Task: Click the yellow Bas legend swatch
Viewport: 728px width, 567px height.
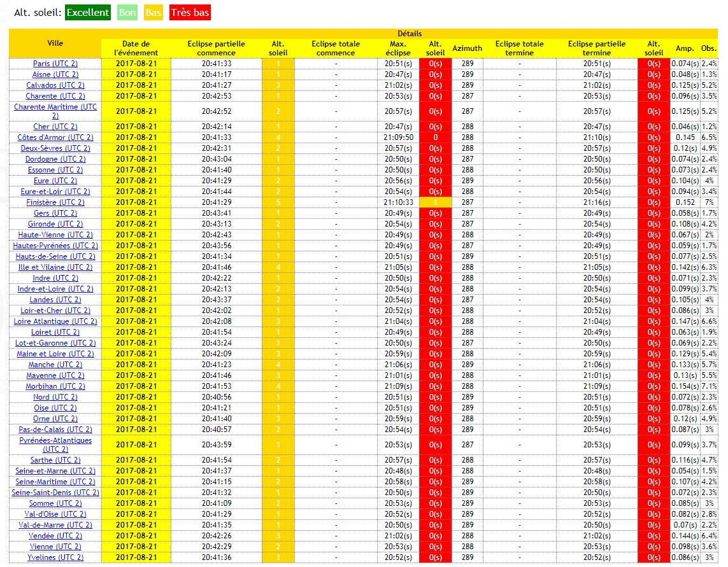Action: (x=153, y=13)
